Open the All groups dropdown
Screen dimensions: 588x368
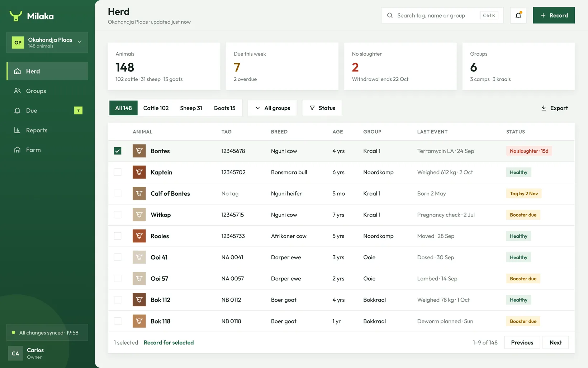[272, 108]
